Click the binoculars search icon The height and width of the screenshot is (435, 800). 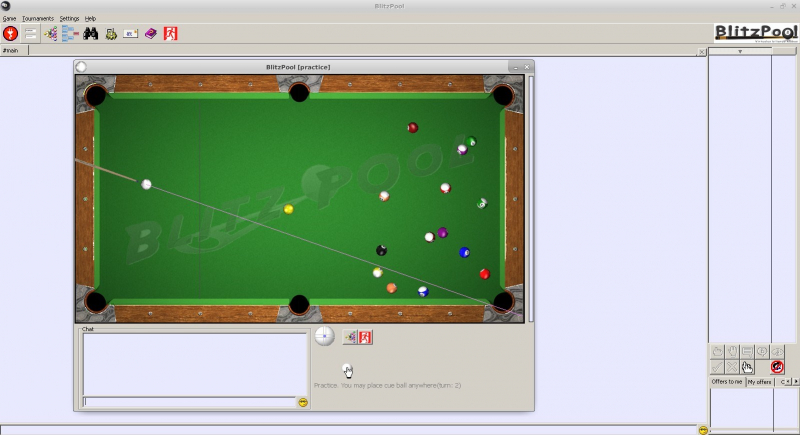coord(91,34)
